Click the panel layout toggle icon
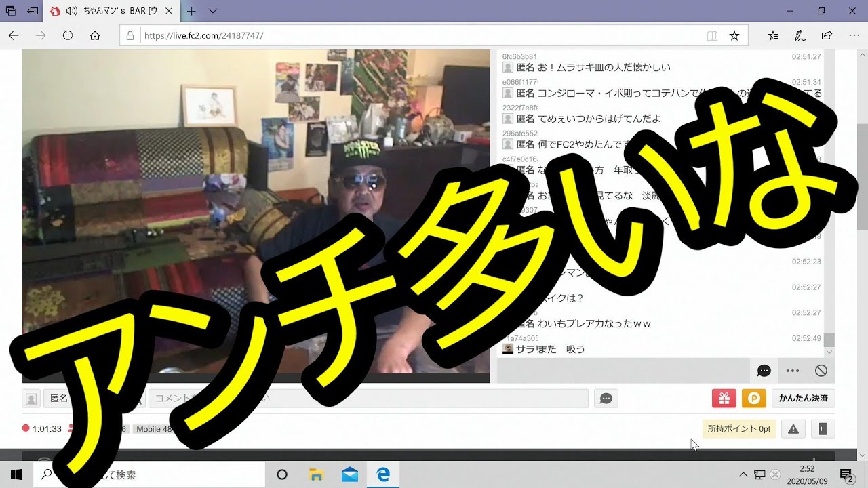Screen dimensions: 868x488 pos(823,429)
